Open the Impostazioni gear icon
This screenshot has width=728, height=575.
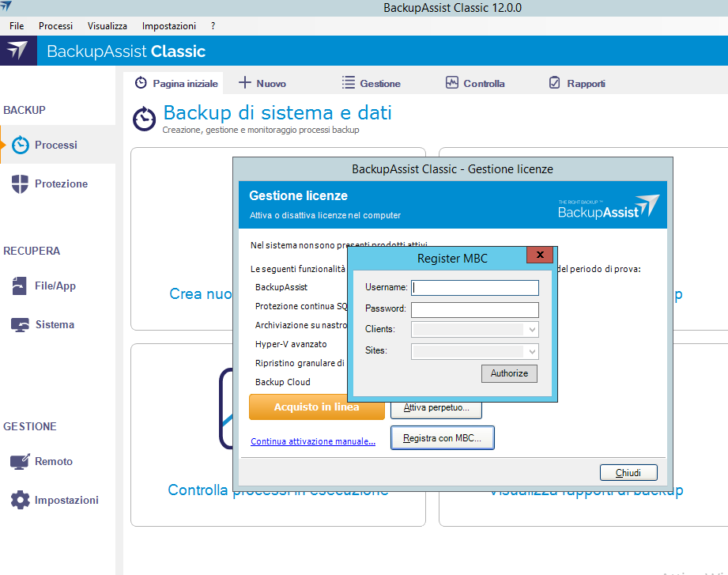[21, 500]
